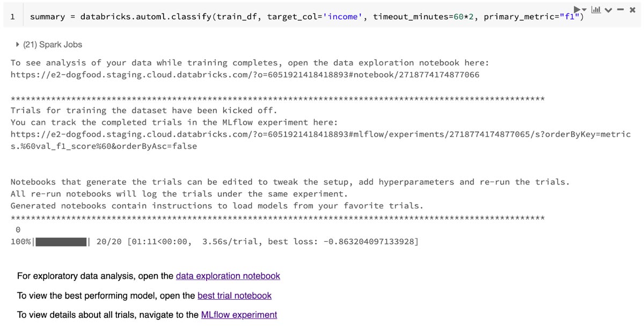Open the data exploration notebook link
This screenshot has width=644, height=326.
228,276
